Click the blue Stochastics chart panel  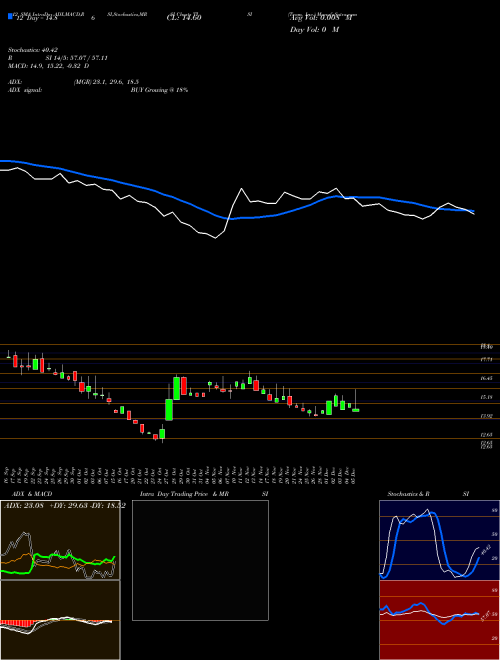pyautogui.click(x=439, y=540)
